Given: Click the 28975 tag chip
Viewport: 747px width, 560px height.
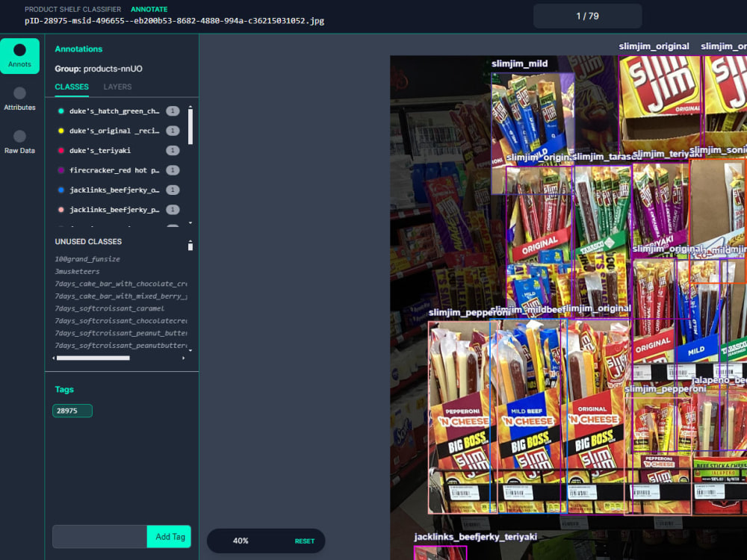Looking at the screenshot, I should 72,411.
